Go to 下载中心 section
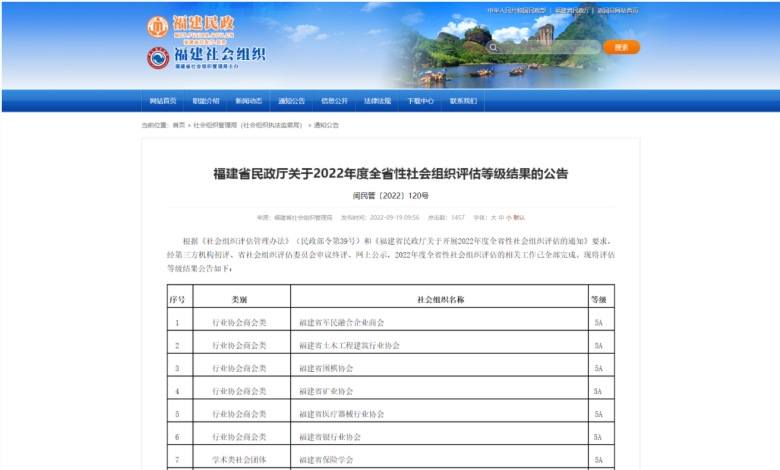This screenshot has height=470, width=780. click(x=420, y=101)
